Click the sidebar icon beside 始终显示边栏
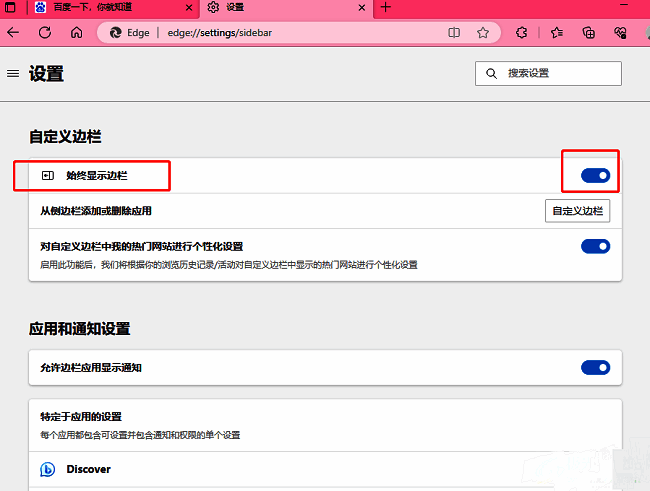This screenshot has height=491, width=650. click(48, 175)
